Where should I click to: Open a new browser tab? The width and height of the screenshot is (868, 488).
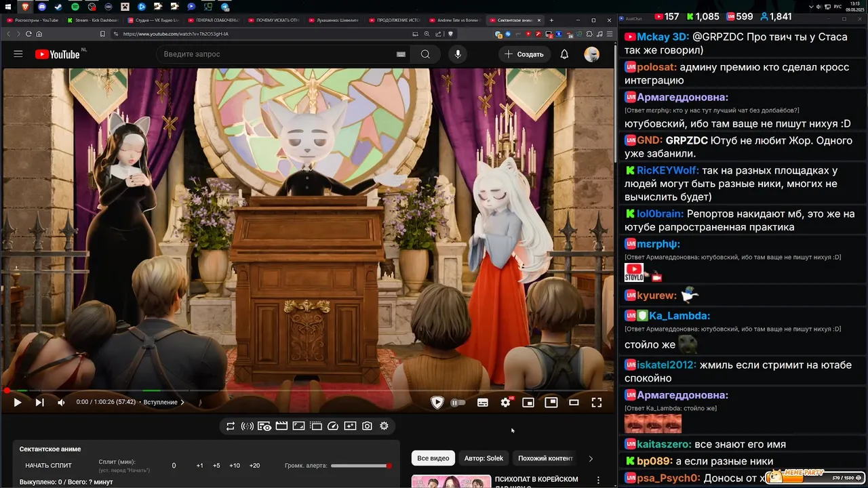[551, 20]
